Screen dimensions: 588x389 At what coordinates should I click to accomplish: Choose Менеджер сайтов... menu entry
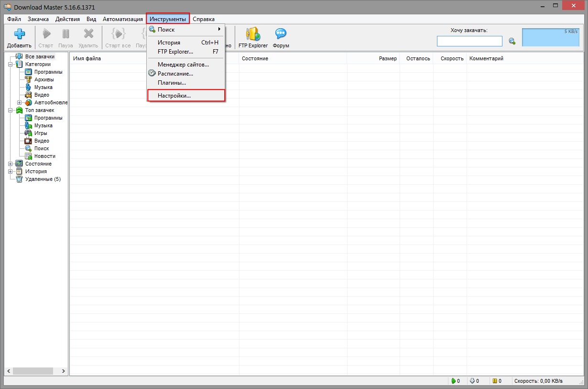pyautogui.click(x=186, y=65)
